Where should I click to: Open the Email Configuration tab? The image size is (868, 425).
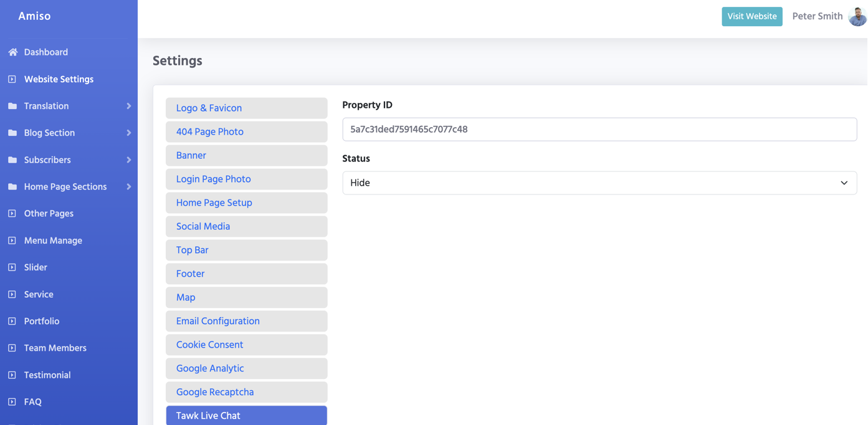[246, 322]
